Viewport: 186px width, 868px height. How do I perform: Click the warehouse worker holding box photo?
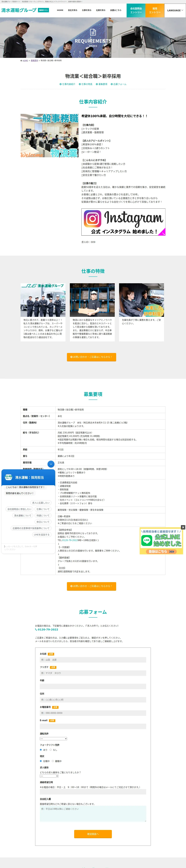tap(92, 300)
